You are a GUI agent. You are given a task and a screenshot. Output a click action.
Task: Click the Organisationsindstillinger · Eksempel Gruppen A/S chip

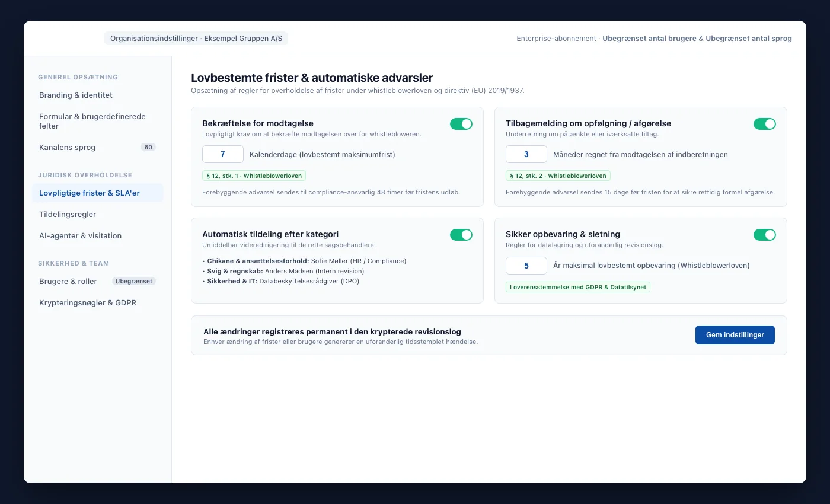click(196, 39)
